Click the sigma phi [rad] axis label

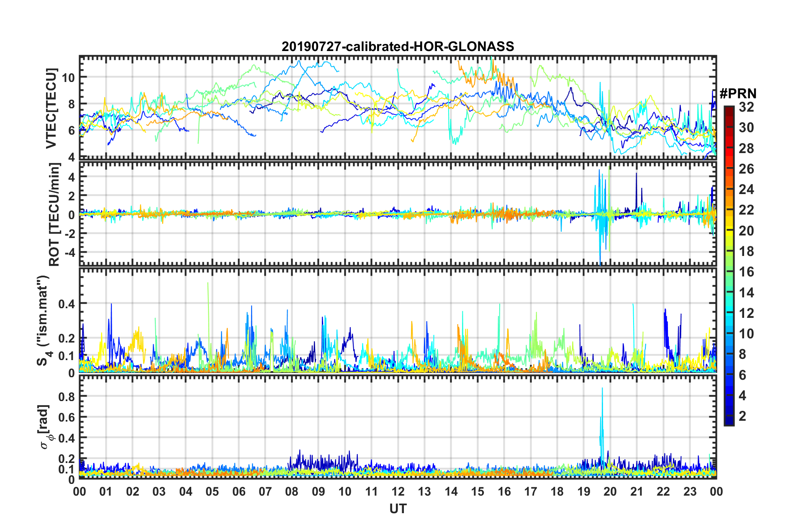click(45, 427)
